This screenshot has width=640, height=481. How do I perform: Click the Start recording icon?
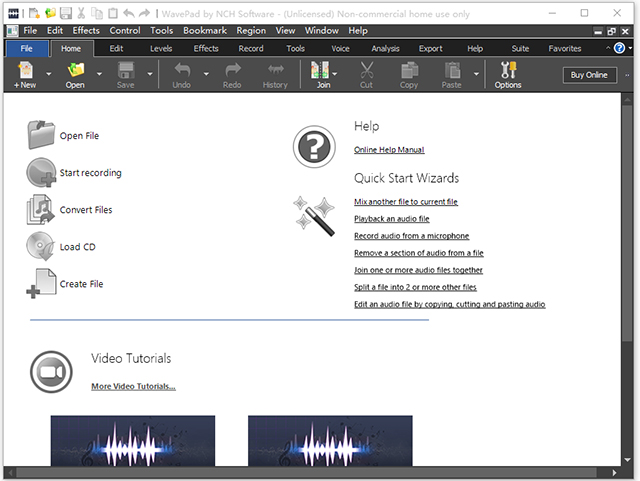click(41, 172)
